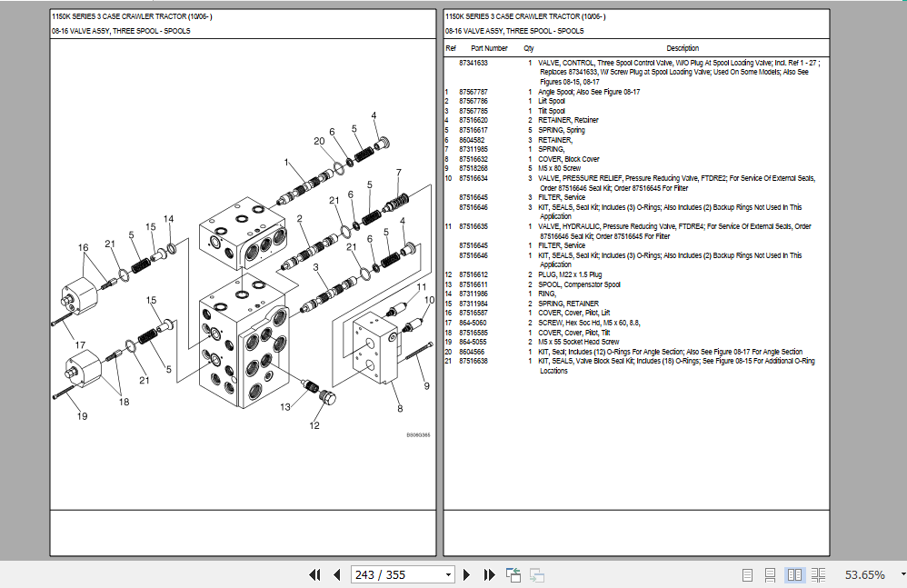Open the zoom level dropdown arrow

tap(903, 574)
